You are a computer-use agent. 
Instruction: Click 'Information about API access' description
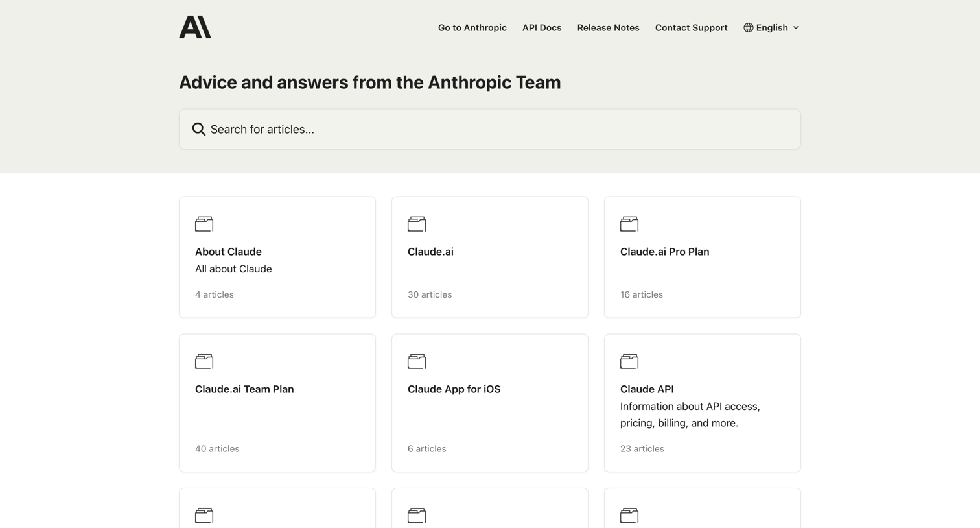[690, 414]
